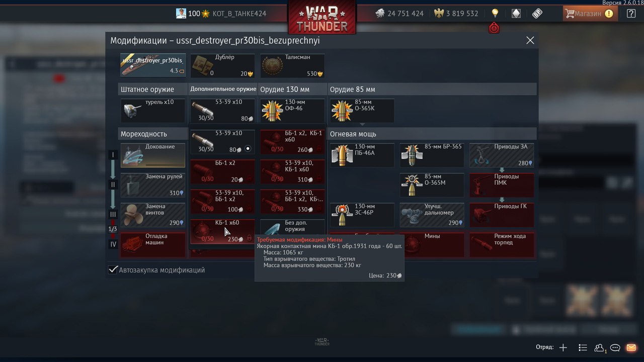The width and height of the screenshot is (644, 362).
Task: Click the red power indicator icon
Action: pyautogui.click(x=494, y=28)
